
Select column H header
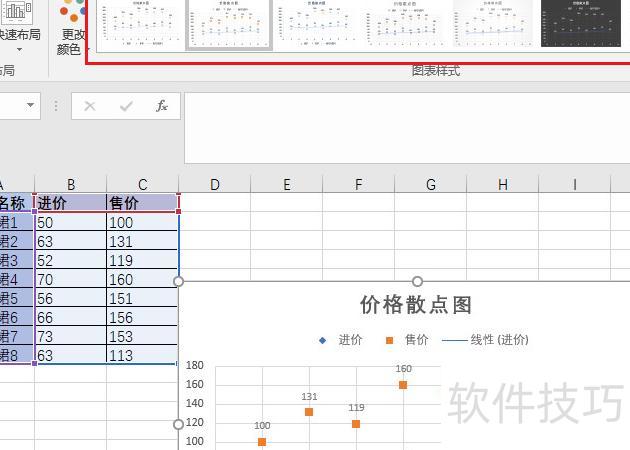[502, 184]
